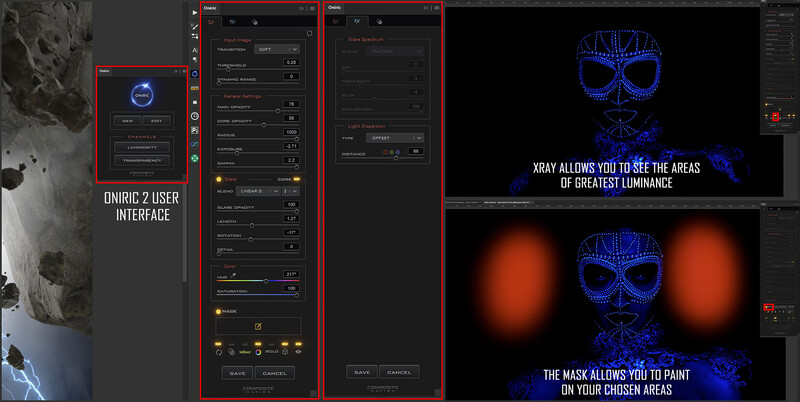The width and height of the screenshot is (800, 402).
Task: Open the settings panel hamburger menu
Action: pos(312,8)
